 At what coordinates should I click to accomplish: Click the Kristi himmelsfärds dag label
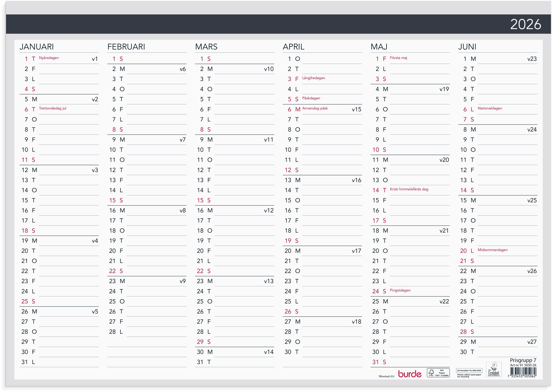click(x=409, y=189)
